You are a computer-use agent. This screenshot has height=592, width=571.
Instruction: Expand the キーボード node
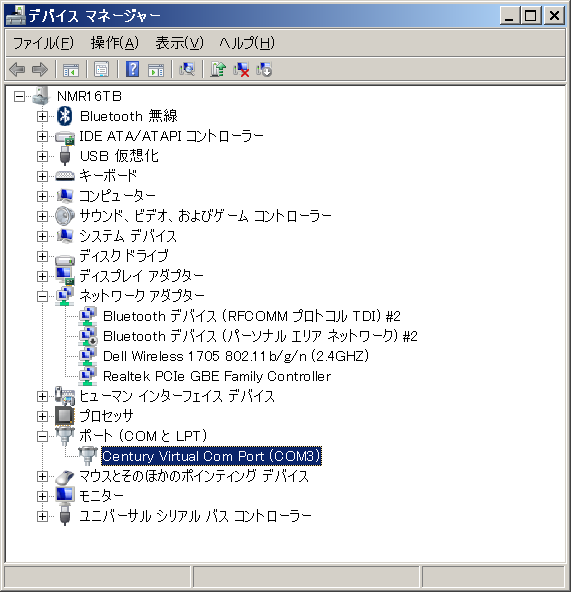click(42, 177)
